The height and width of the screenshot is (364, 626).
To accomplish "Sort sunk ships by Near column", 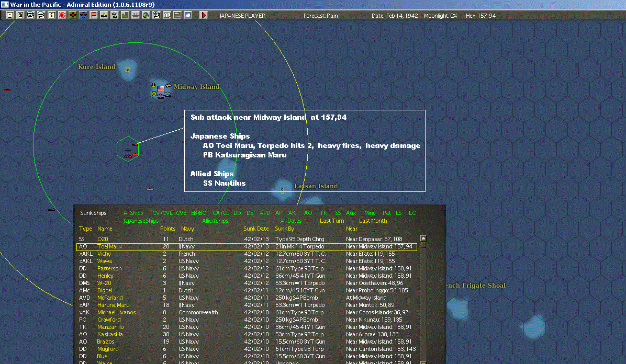I will 352,229.
